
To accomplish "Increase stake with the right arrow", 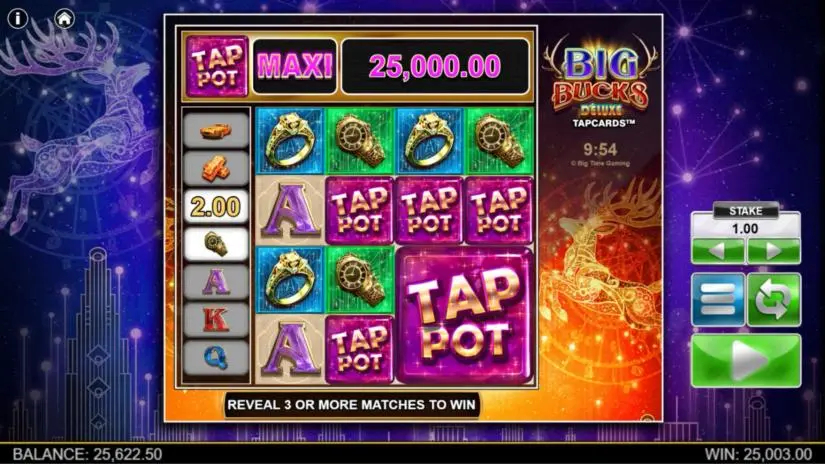I will [x=773, y=251].
